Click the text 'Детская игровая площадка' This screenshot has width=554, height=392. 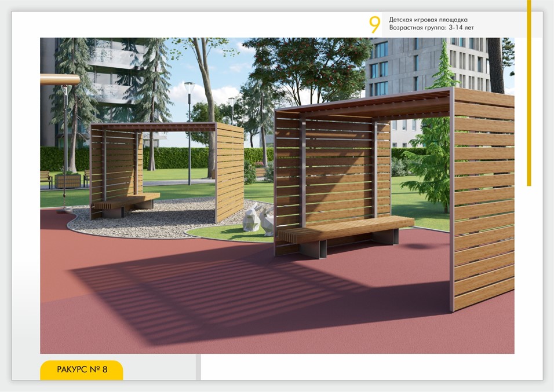(x=428, y=20)
